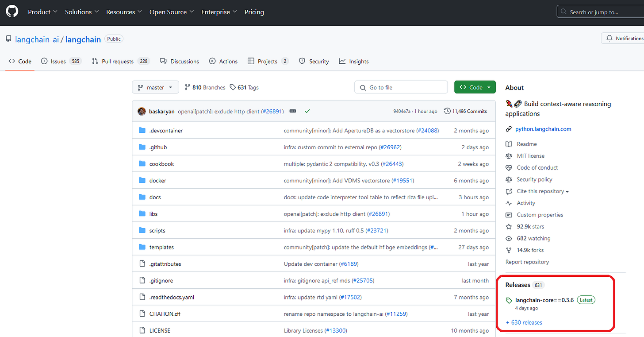Viewport: 644px width, 337px height.
Task: Click the libs folder icon
Action: [x=142, y=214]
